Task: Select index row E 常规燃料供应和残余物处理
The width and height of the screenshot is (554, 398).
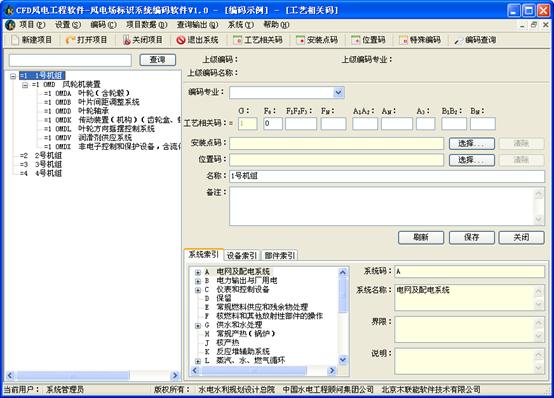Action: (256, 307)
